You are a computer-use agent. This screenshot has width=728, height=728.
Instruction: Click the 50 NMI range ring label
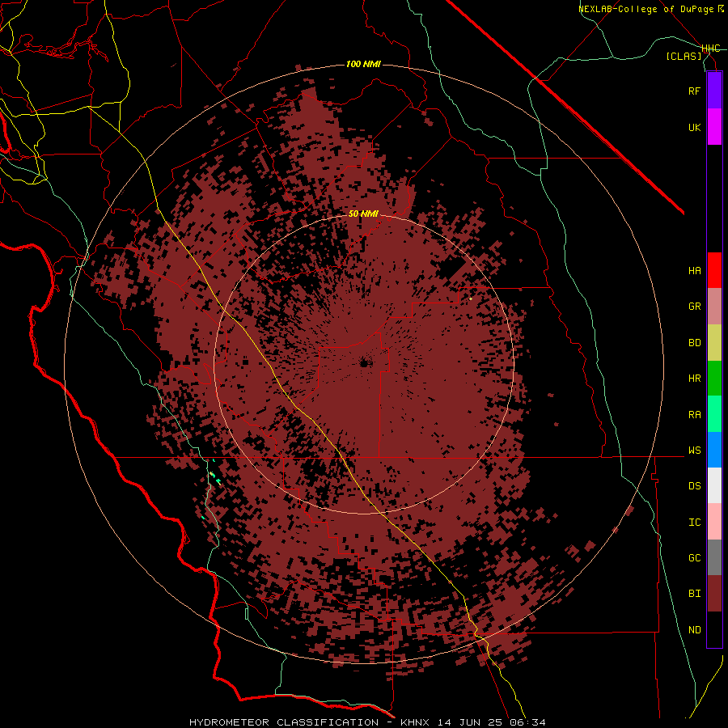click(363, 214)
